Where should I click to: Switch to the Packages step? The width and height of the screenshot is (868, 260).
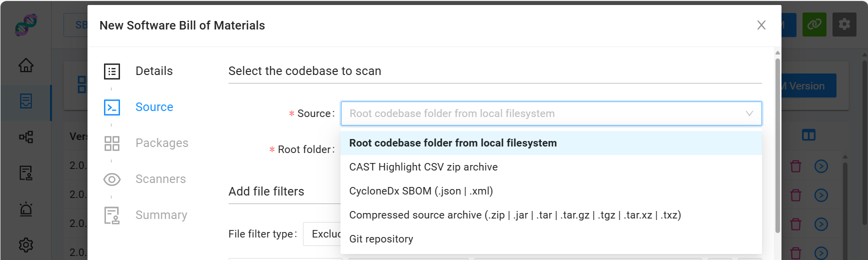[161, 143]
